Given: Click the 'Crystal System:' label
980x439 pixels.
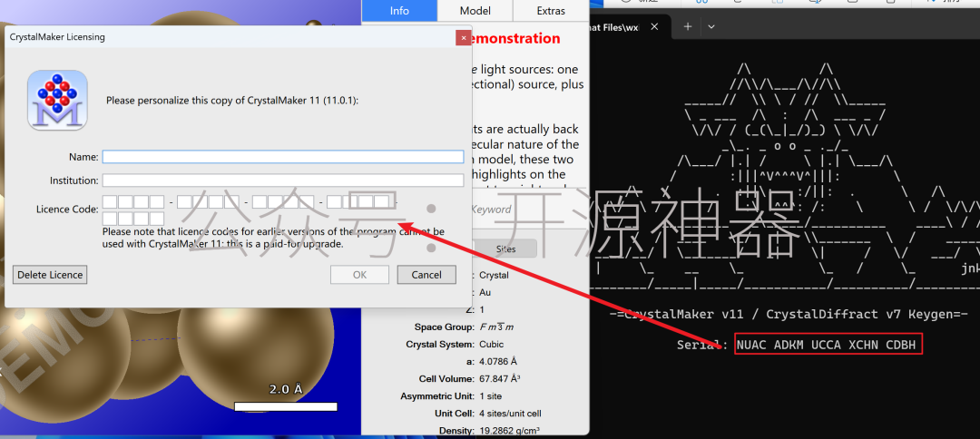Looking at the screenshot, I should 440,344.
